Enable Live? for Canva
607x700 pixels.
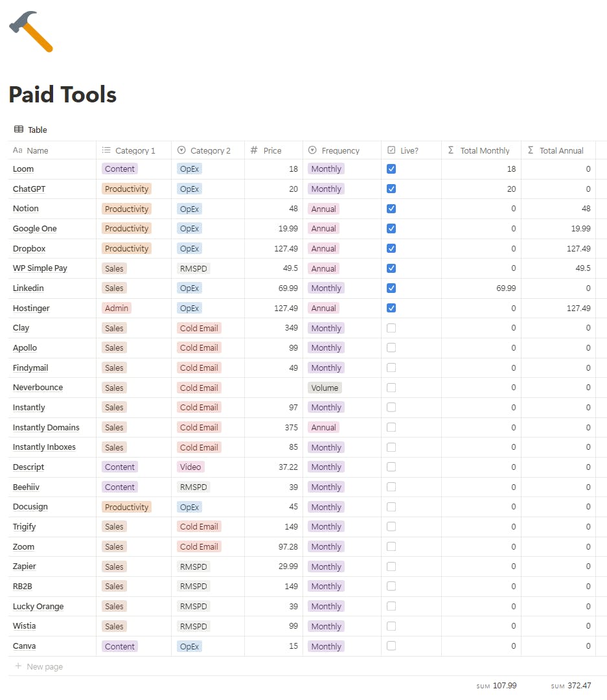391,646
